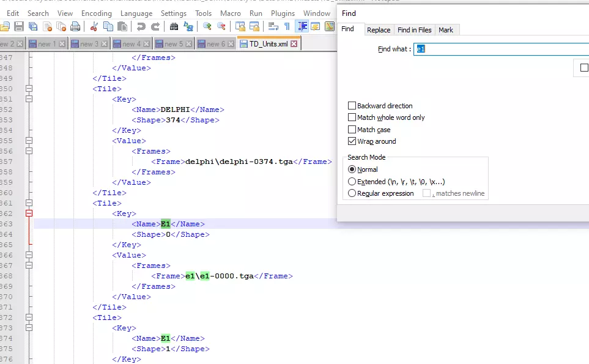Click the Save file toolbar icon
The height and width of the screenshot is (364, 589).
[19, 26]
